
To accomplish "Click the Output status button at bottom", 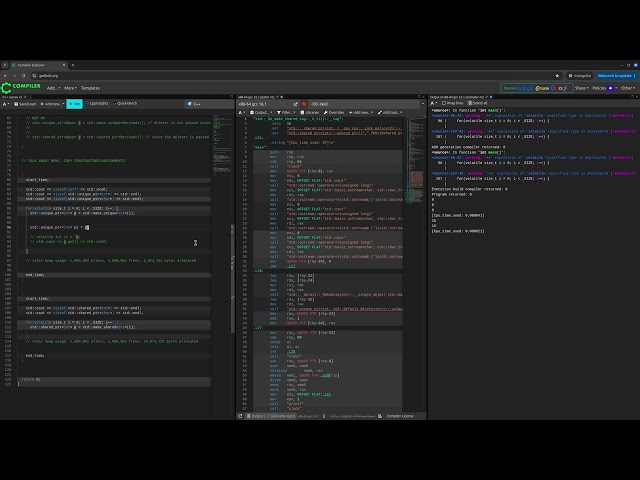I will point(271,416).
